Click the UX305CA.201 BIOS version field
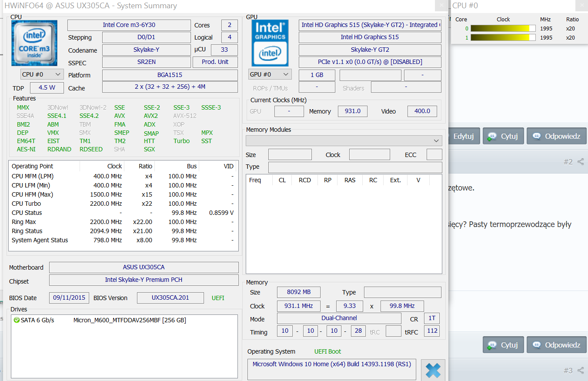This screenshot has width=588, height=381. click(x=170, y=297)
